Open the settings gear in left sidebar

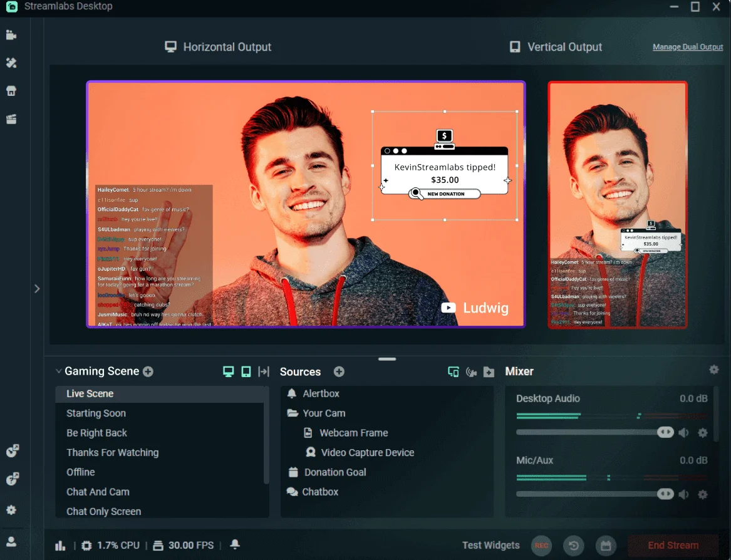[11, 510]
